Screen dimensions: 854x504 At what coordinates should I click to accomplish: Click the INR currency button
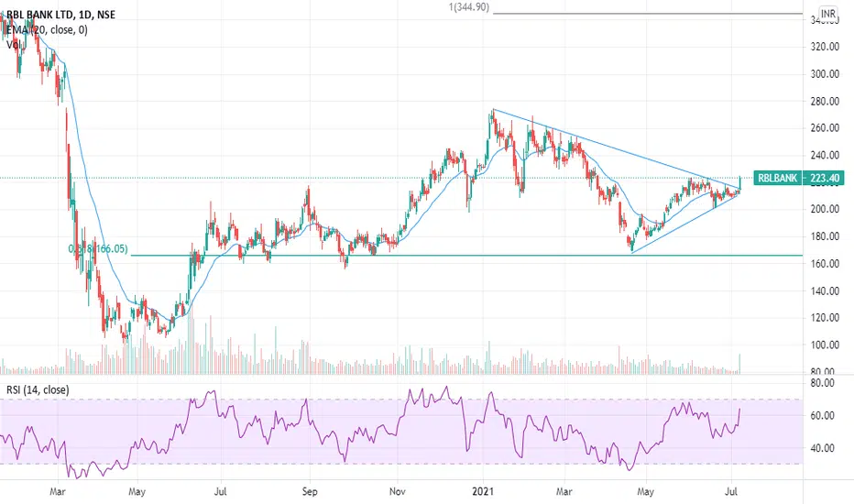(828, 13)
